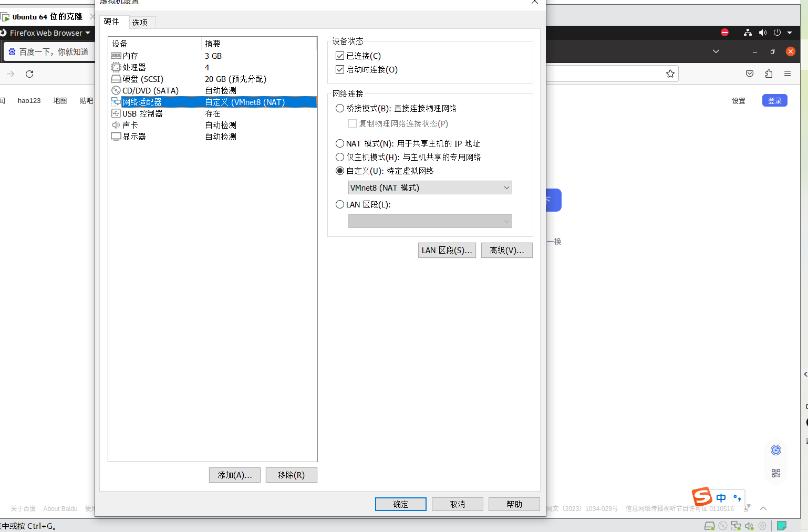Reload the page in Firefox
Screen dimensions: 808x532
(x=29, y=74)
